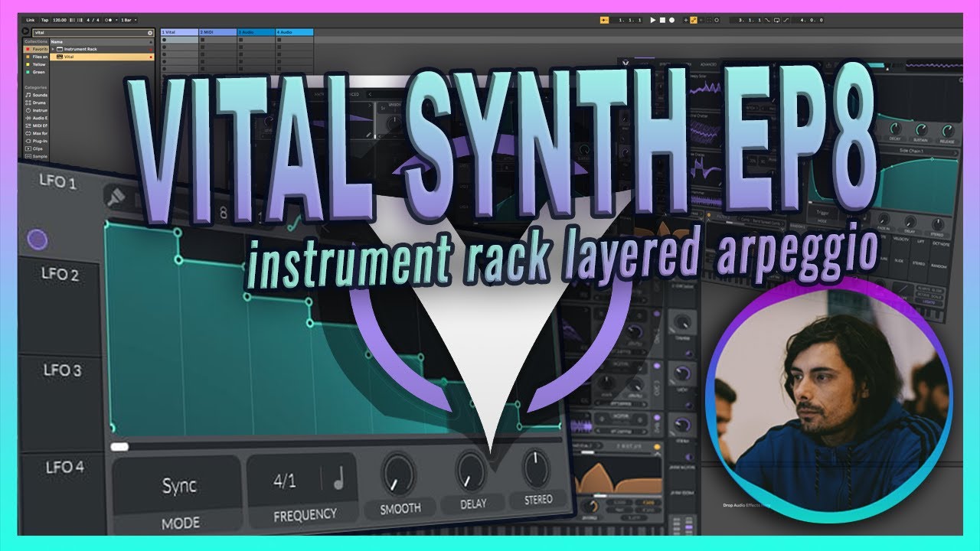Open the LFO 4 tab
Viewport: 980px width, 551px height.
[64, 465]
